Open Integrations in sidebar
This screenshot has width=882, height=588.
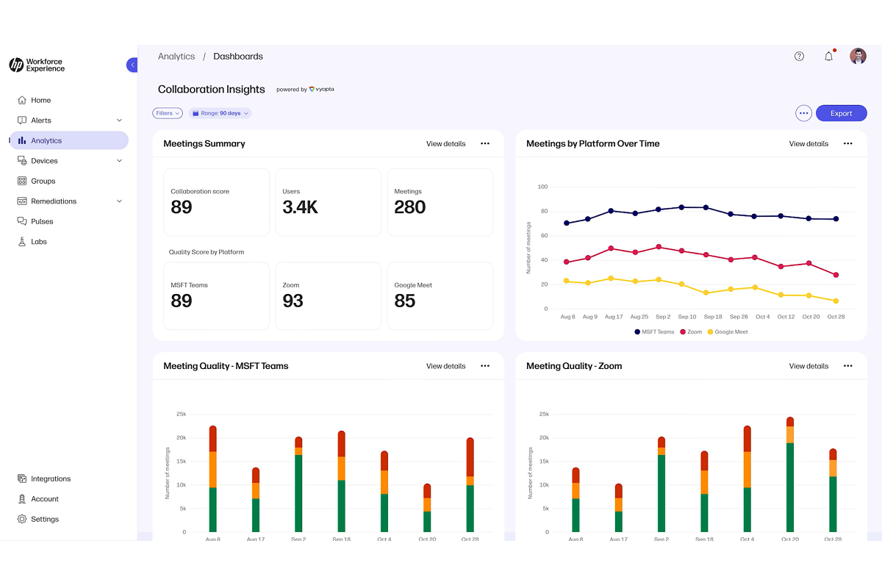tap(69, 478)
